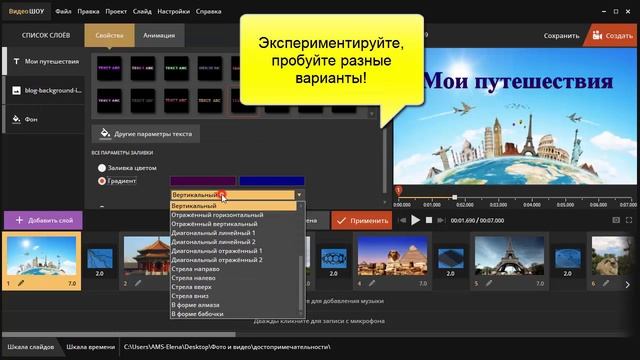Open the Настройки menu
Screen dimensions: 640x360
(173, 11)
